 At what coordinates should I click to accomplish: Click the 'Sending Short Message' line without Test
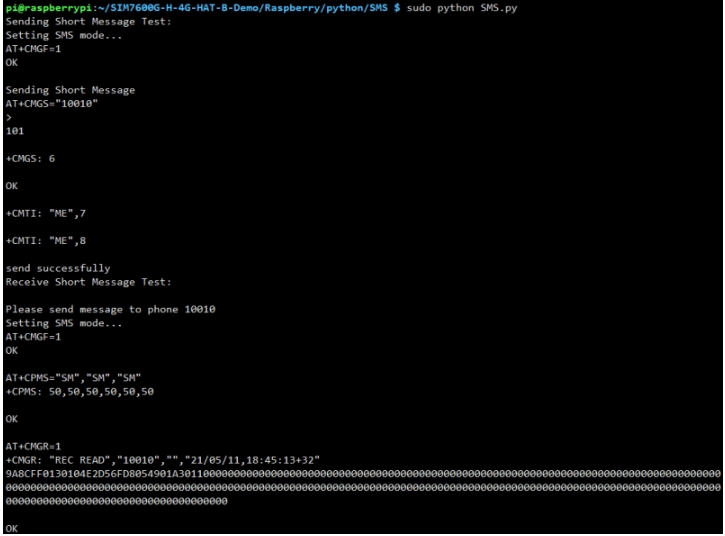[x=70, y=90]
